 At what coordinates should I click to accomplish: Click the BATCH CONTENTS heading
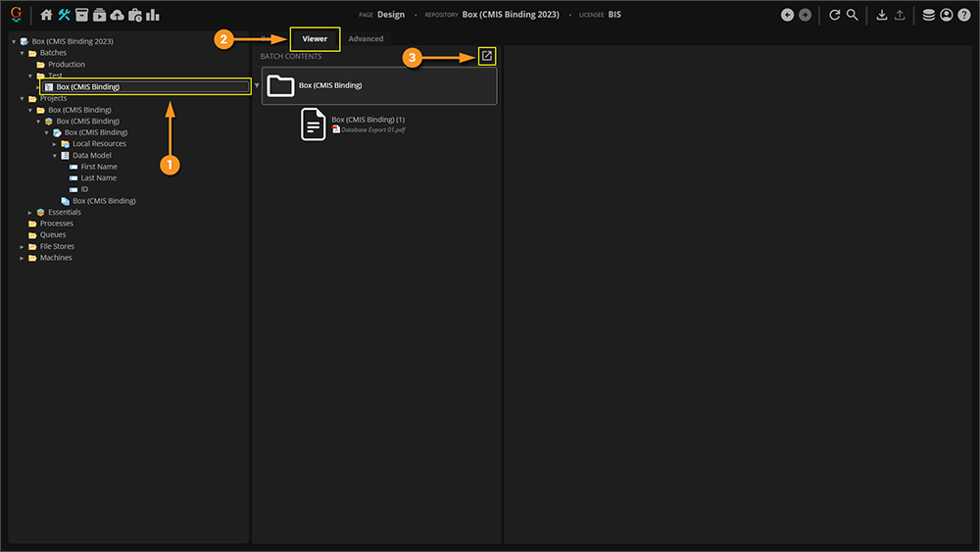[291, 56]
